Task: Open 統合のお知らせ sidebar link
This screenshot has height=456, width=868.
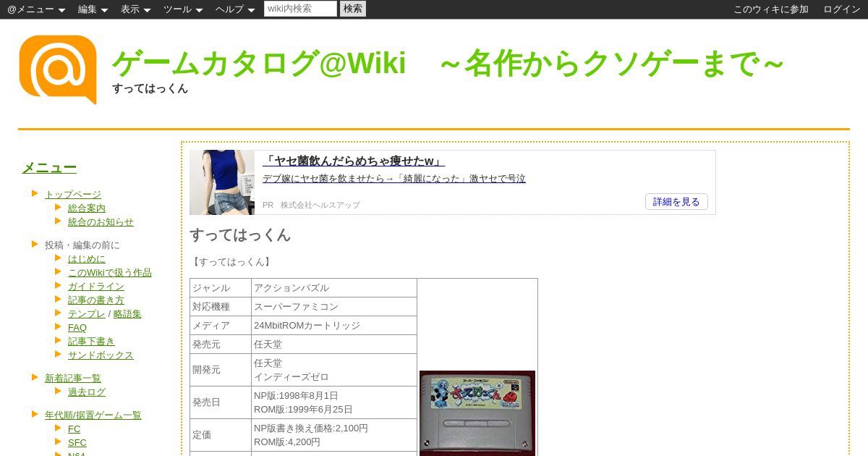Action: [101, 221]
